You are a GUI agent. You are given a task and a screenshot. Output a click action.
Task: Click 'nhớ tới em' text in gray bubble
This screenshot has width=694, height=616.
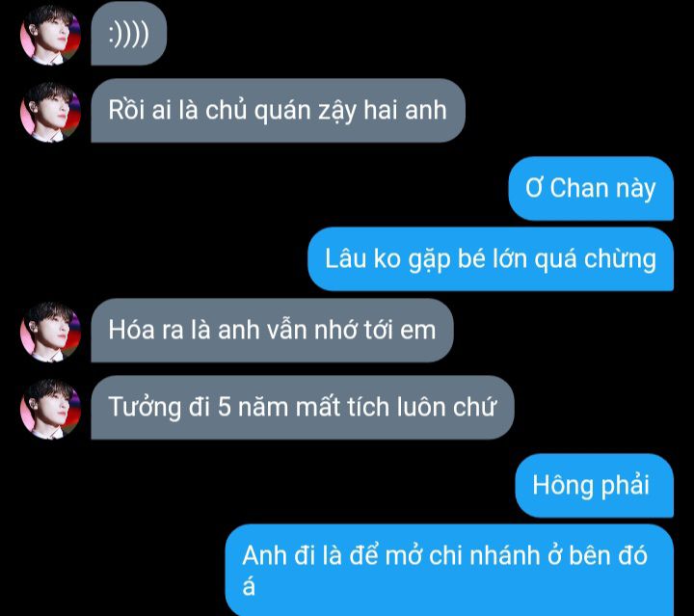point(375,330)
